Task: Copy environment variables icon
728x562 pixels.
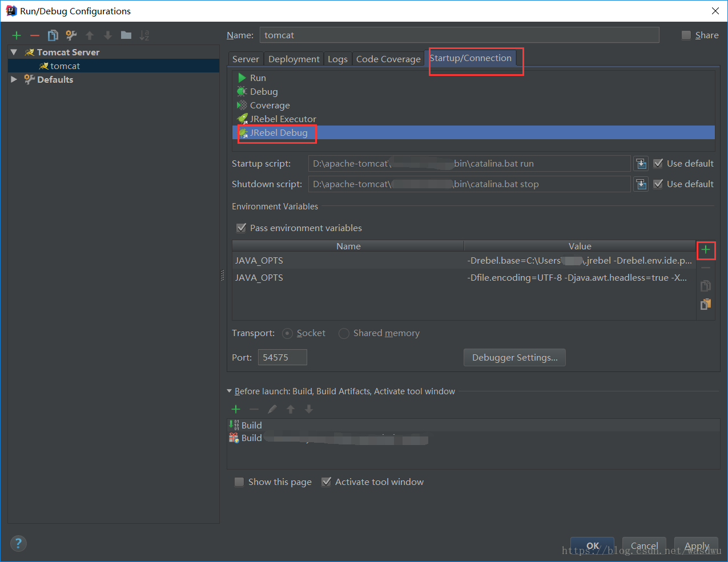Action: coord(706,286)
